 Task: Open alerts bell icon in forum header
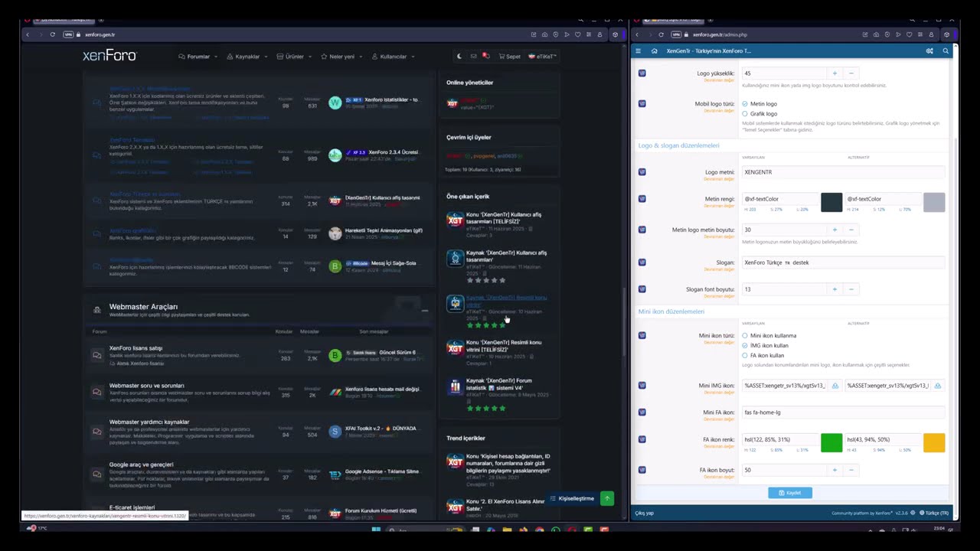click(485, 56)
